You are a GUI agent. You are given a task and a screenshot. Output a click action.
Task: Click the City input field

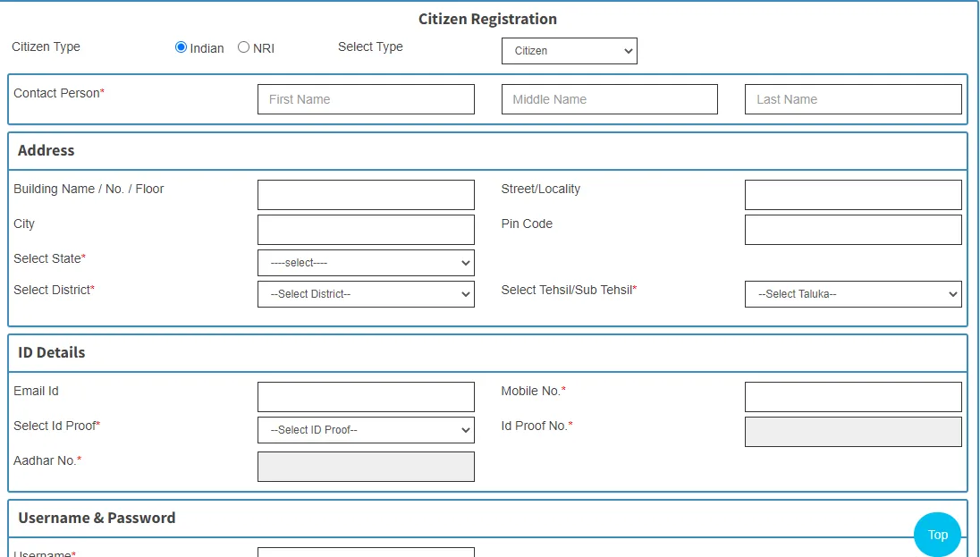click(x=366, y=230)
